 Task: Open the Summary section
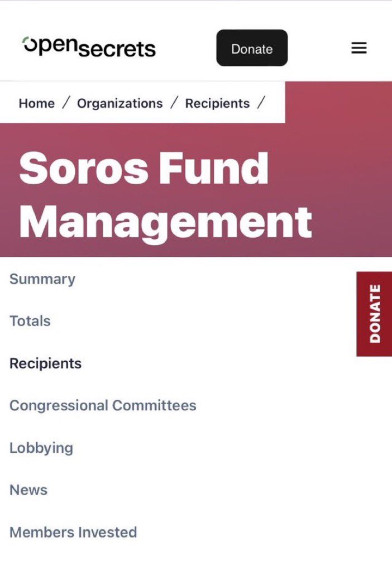pyautogui.click(x=42, y=279)
